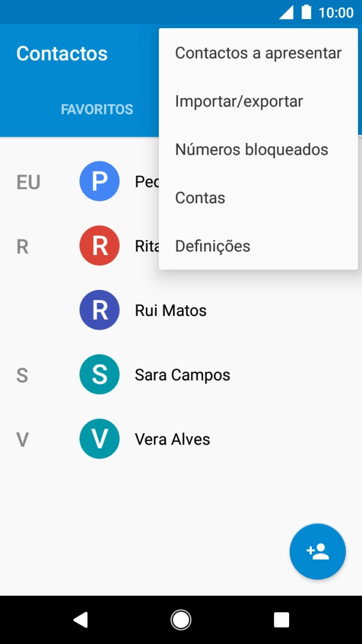This screenshot has width=362, height=644.
Task: Open 'Importar/exportar' menu option
Action: (239, 101)
